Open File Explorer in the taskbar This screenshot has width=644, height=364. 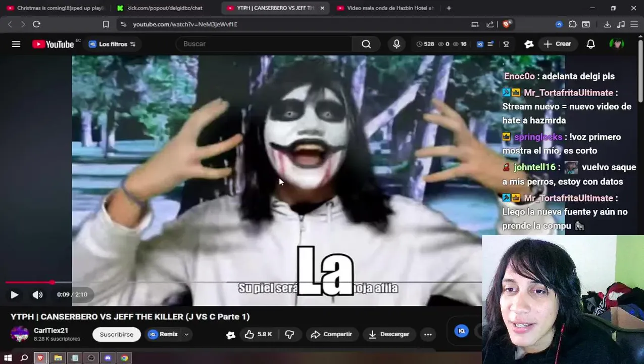[58, 358]
